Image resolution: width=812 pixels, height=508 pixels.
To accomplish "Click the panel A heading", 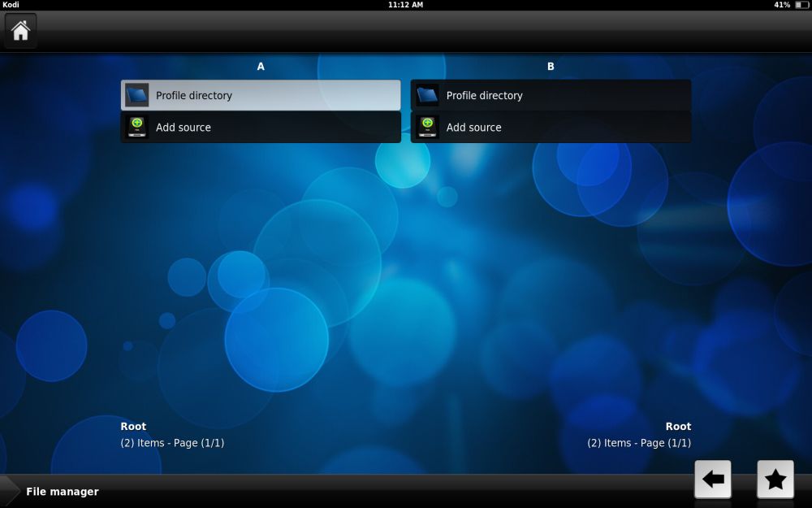I will click(x=261, y=67).
